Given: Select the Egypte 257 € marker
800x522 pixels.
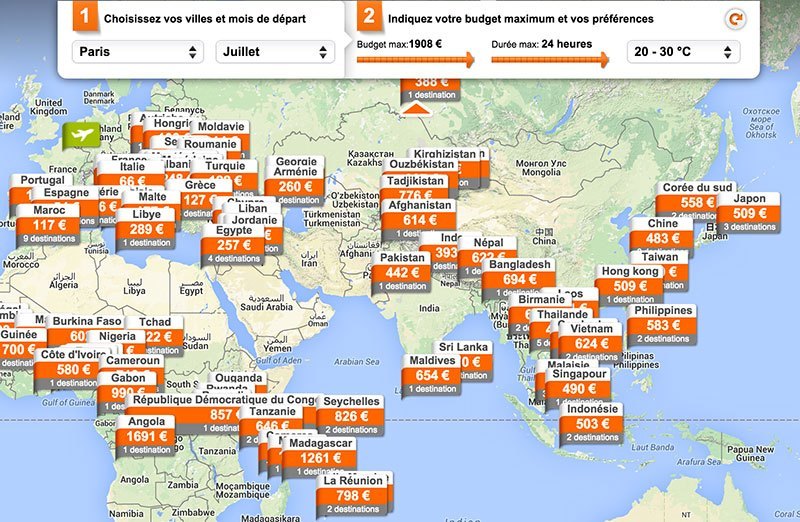Looking at the screenshot, I should point(234,245).
